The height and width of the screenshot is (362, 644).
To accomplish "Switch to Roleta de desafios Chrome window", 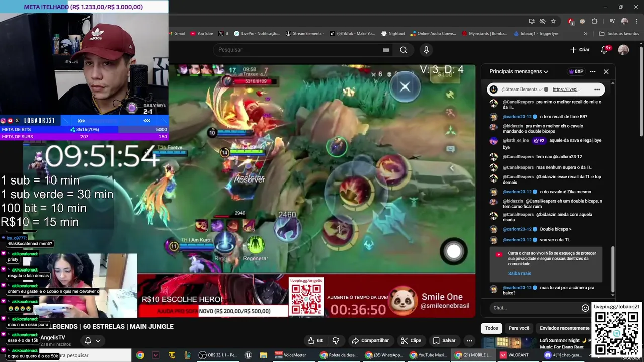I will click(x=339, y=355).
